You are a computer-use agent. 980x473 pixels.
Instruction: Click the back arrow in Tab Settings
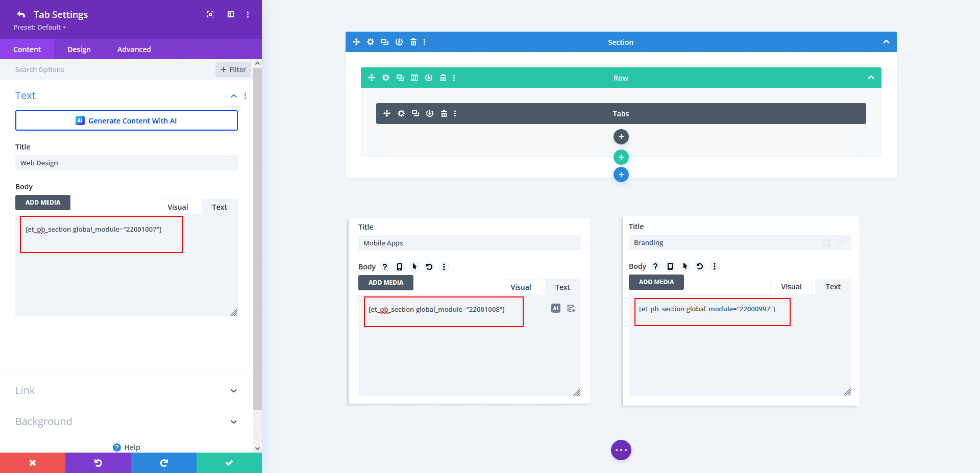[x=21, y=14]
